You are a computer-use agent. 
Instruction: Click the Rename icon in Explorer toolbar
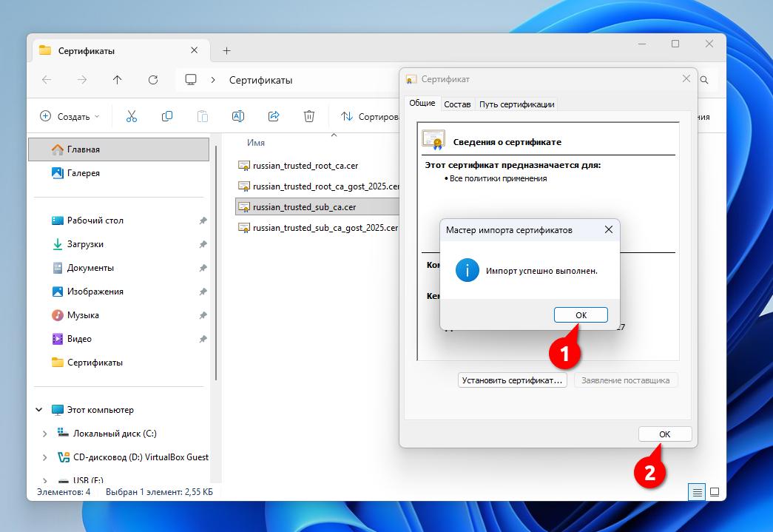[238, 116]
